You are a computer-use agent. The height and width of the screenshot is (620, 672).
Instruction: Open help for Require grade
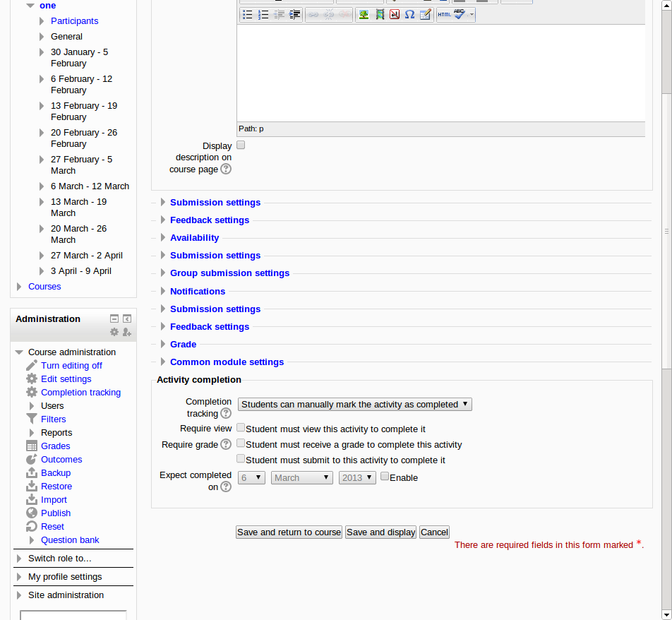pyautogui.click(x=226, y=444)
